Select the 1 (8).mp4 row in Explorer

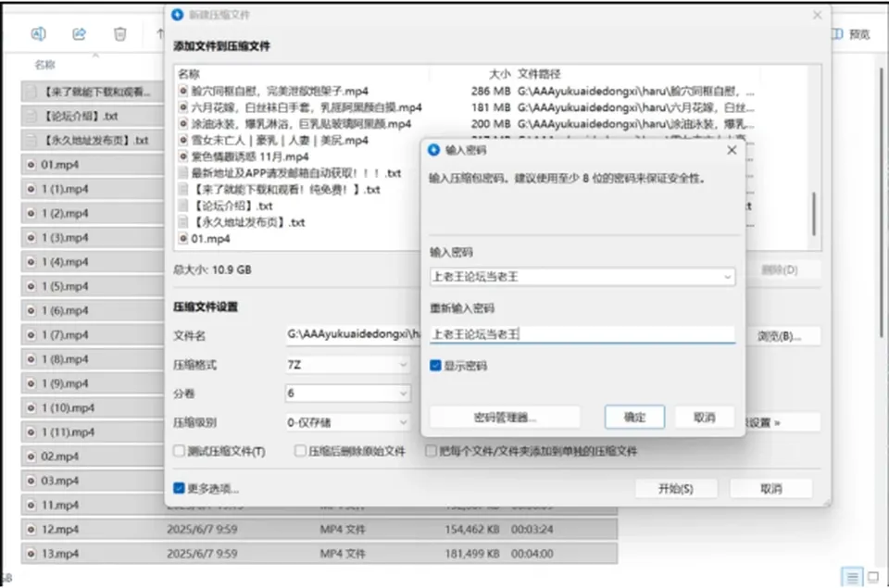[93, 359]
